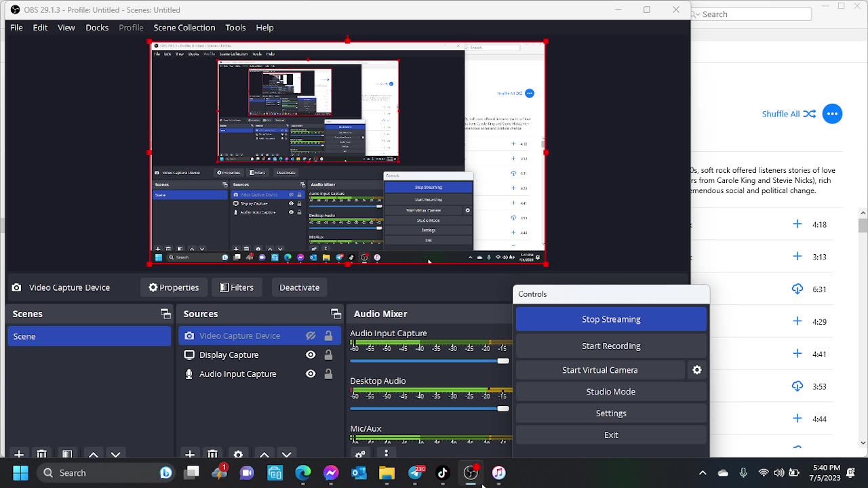The width and height of the screenshot is (868, 488).
Task: Open the Edit menu
Action: pyautogui.click(x=40, y=28)
